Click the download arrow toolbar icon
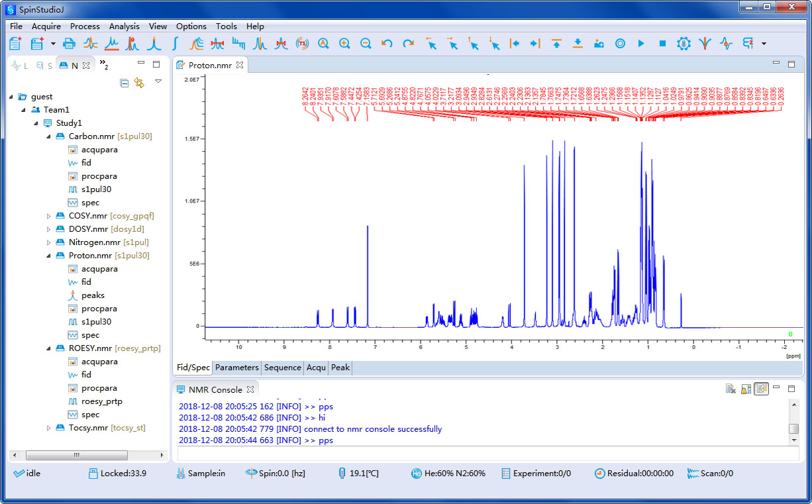Screen dimensions: 812x504 tap(578, 44)
